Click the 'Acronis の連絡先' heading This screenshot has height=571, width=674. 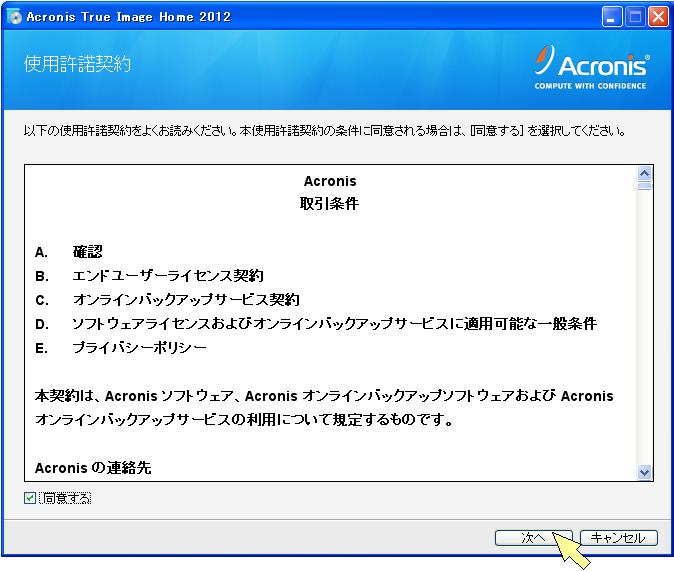point(93,467)
